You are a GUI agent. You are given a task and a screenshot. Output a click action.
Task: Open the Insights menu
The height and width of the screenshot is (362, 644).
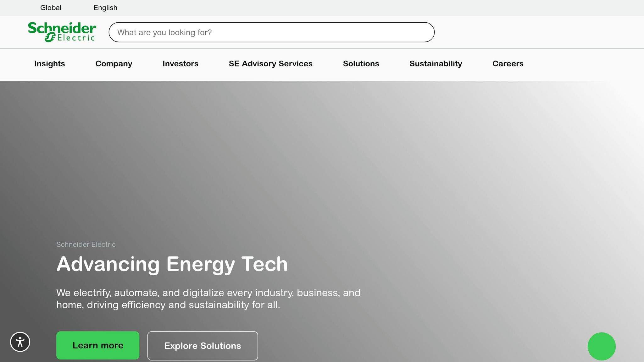tap(50, 64)
